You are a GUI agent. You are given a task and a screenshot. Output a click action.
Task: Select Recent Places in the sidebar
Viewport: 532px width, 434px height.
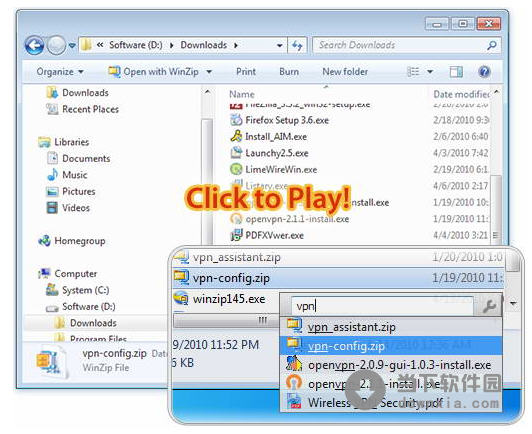point(82,109)
